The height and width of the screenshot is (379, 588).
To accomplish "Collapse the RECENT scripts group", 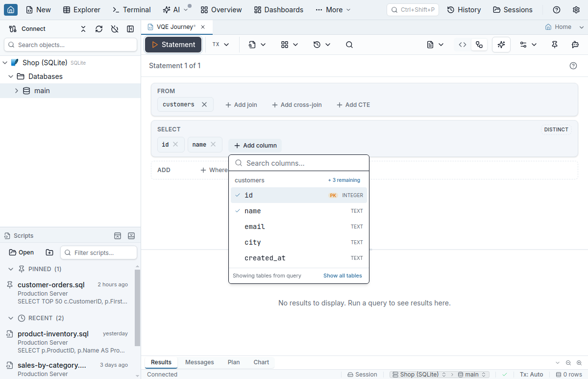I will 11,318.
